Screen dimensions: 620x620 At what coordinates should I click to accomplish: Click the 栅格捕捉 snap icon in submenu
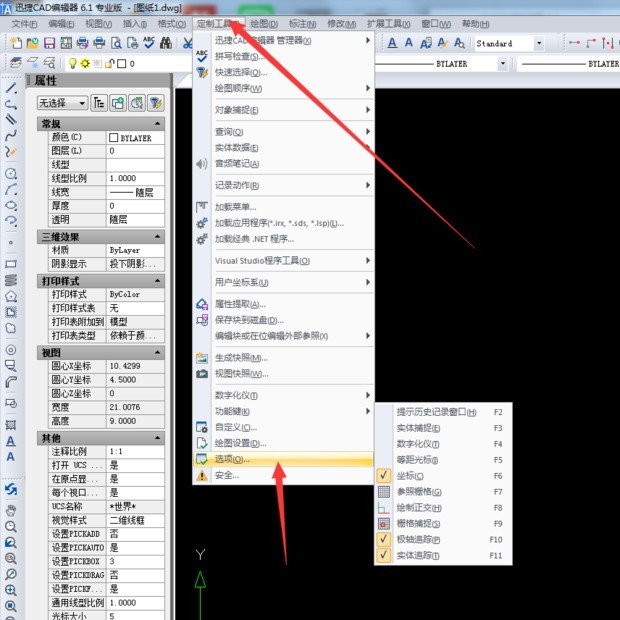(x=384, y=523)
